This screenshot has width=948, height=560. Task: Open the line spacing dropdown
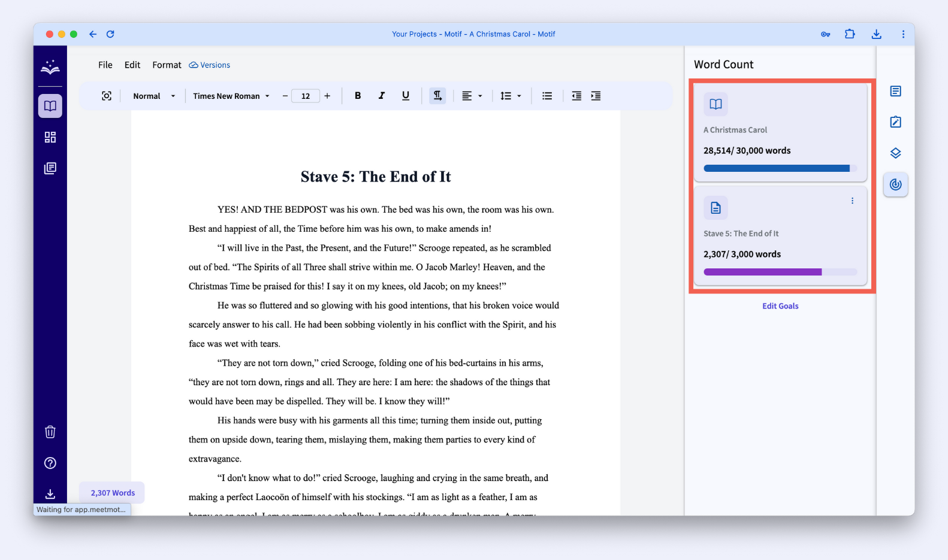pos(511,96)
